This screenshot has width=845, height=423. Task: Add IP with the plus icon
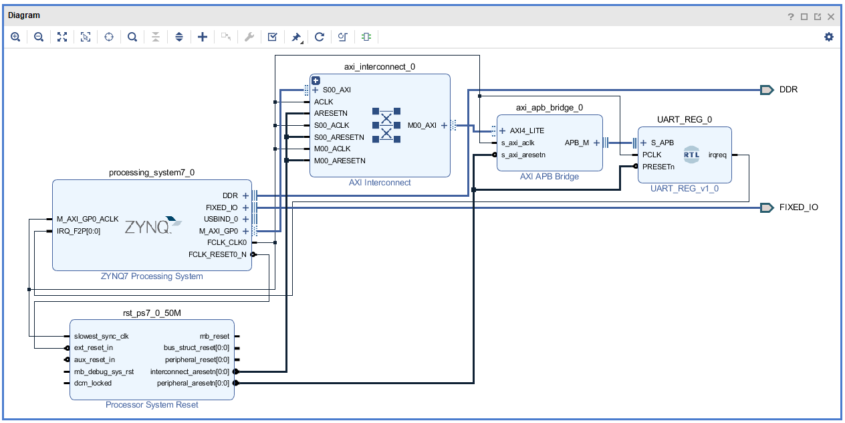(x=202, y=37)
